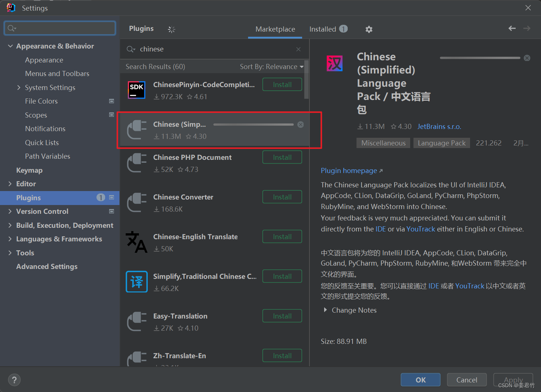
Task: Open the help question mark button
Action: pyautogui.click(x=14, y=380)
